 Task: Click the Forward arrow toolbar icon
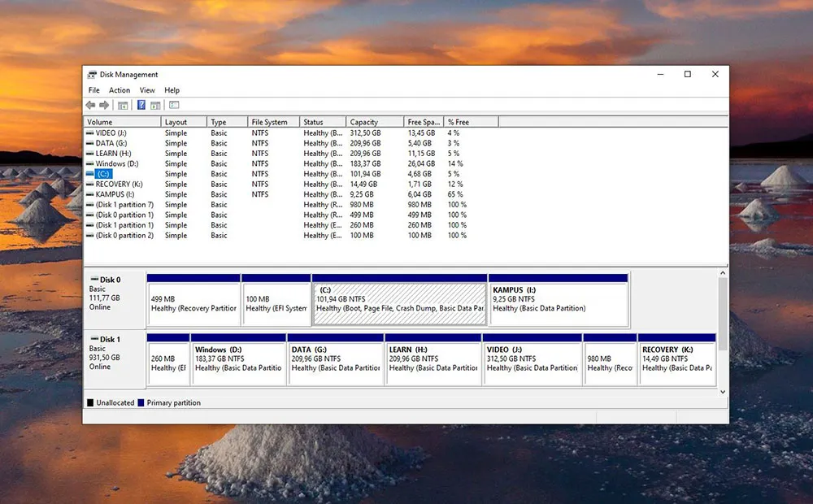click(x=104, y=105)
